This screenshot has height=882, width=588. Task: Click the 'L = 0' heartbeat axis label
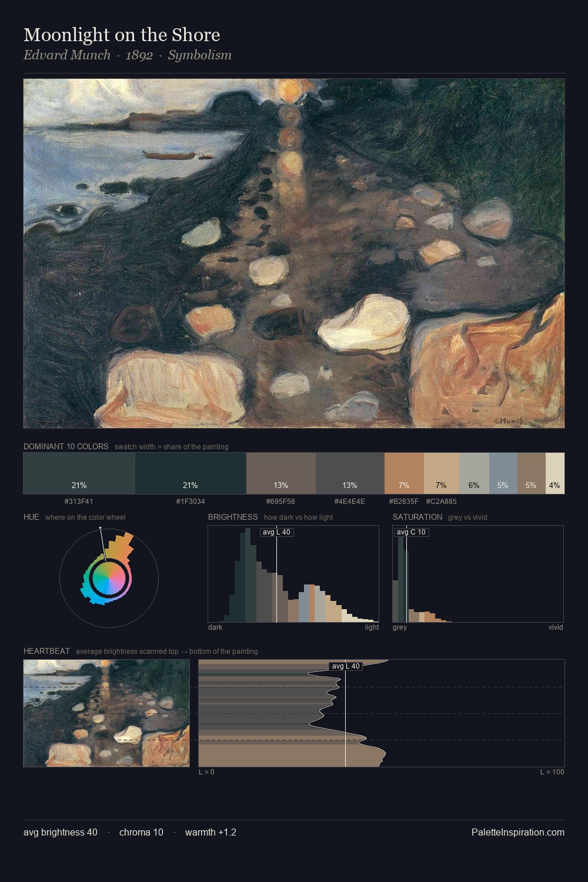pyautogui.click(x=206, y=772)
